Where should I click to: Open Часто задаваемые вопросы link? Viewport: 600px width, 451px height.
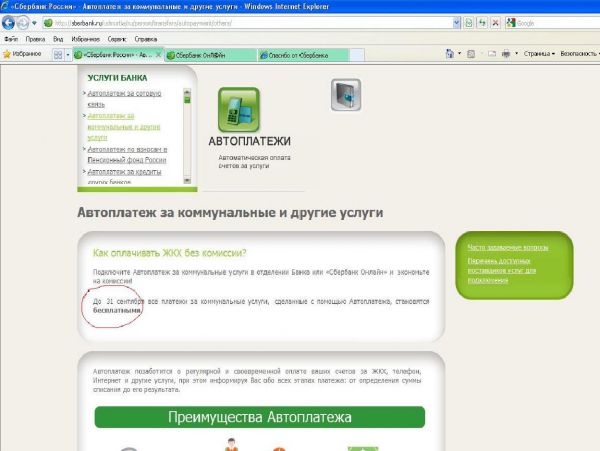508,247
